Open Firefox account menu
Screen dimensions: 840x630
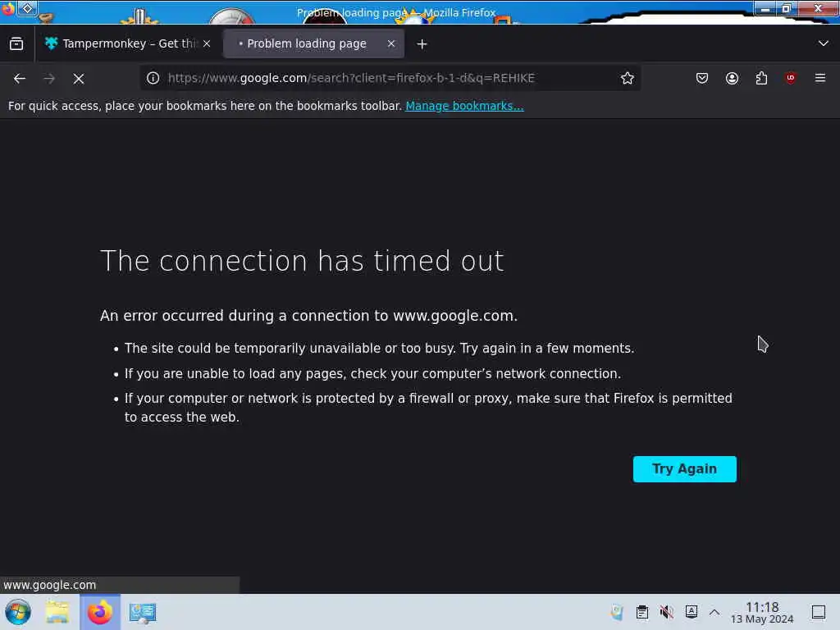732,78
